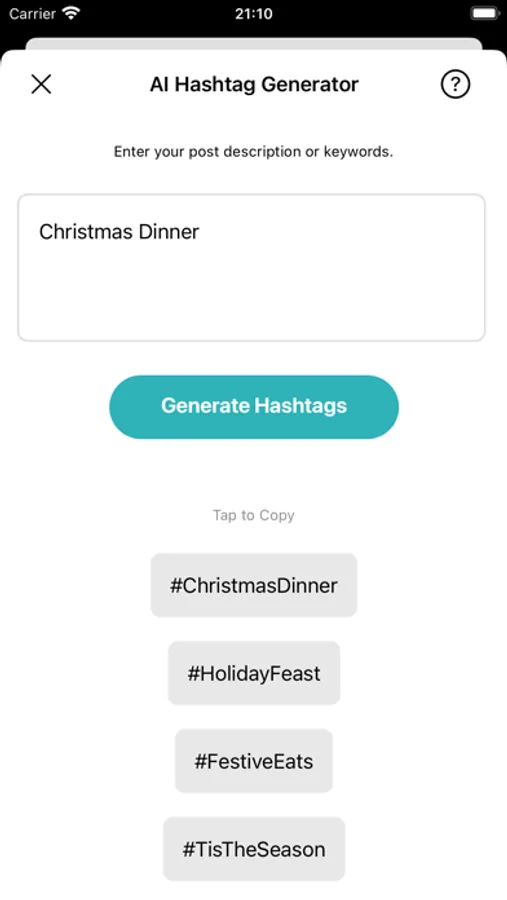Focus the post description text box
The height and width of the screenshot is (900, 507).
coord(251,267)
